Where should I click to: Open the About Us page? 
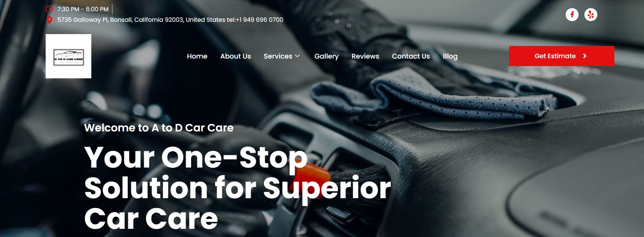click(235, 56)
